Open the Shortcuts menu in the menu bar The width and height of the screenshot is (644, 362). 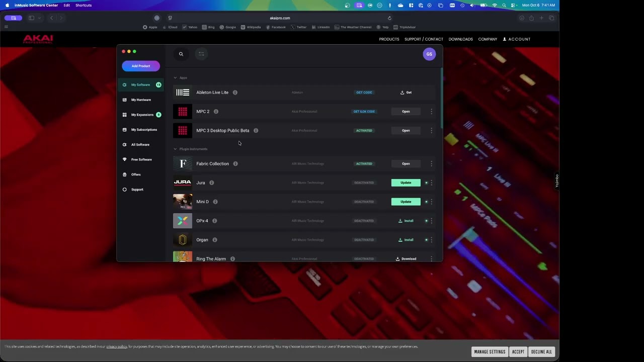pos(84,6)
